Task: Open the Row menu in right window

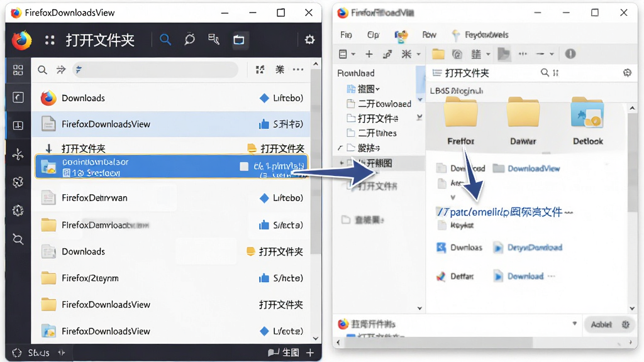Action: (429, 35)
